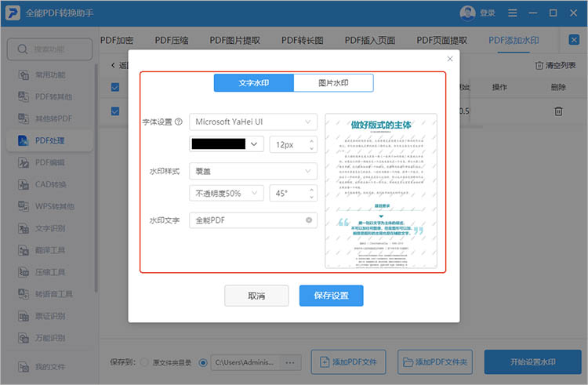Viewport: 588px width, 385px height.
Task: Click the browse path ellipsis button
Action: coord(290,362)
